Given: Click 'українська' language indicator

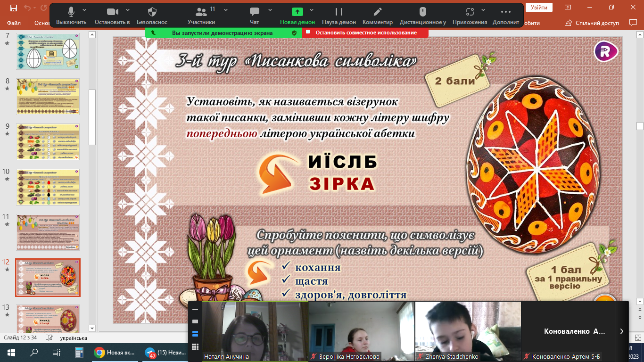Looking at the screenshot, I should click(74, 338).
